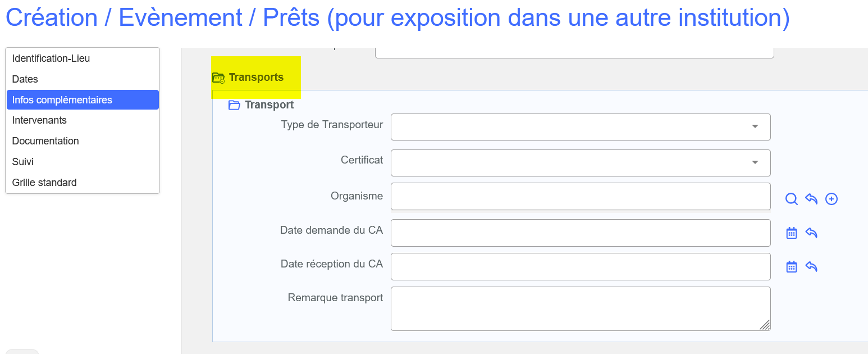This screenshot has width=868, height=354.
Task: Click the Transports folder icon
Action: [x=218, y=78]
